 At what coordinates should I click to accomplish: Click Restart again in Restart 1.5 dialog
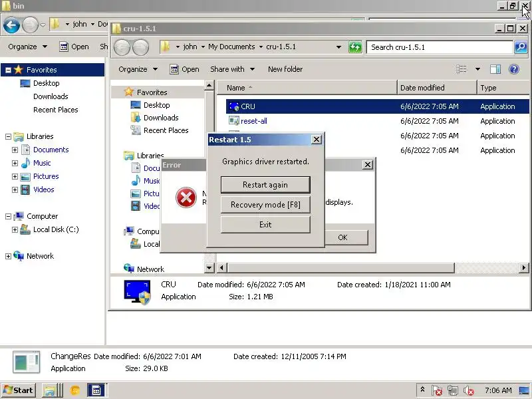click(x=265, y=185)
